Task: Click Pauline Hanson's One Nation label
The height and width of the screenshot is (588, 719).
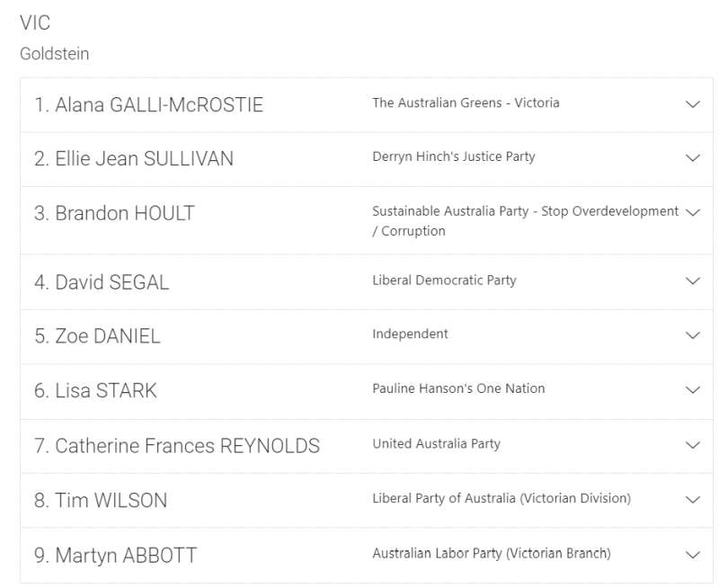Action: 458,388
